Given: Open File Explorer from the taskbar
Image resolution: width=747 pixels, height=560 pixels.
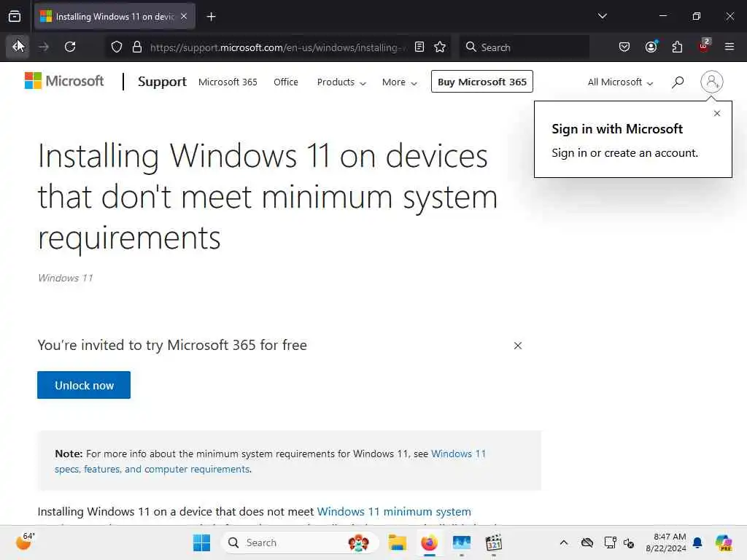Looking at the screenshot, I should pos(397,542).
